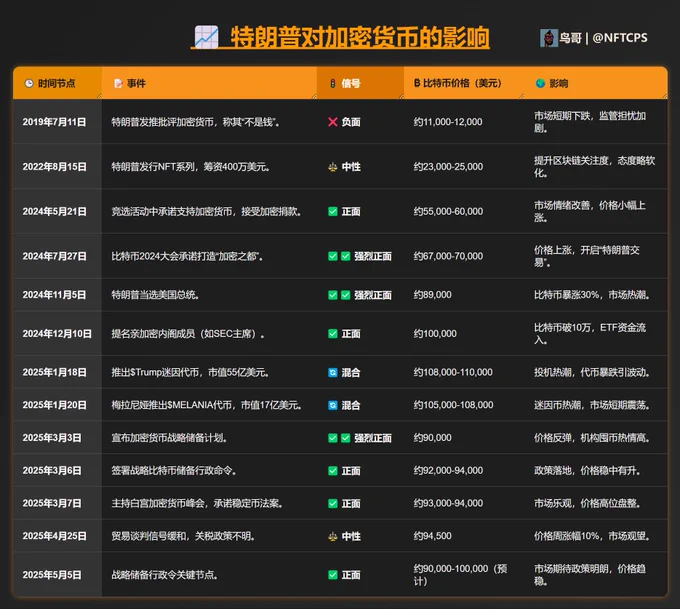Click the event text 签署战略比特币储备行政命令
This screenshot has height=609, width=680.
pos(173,471)
